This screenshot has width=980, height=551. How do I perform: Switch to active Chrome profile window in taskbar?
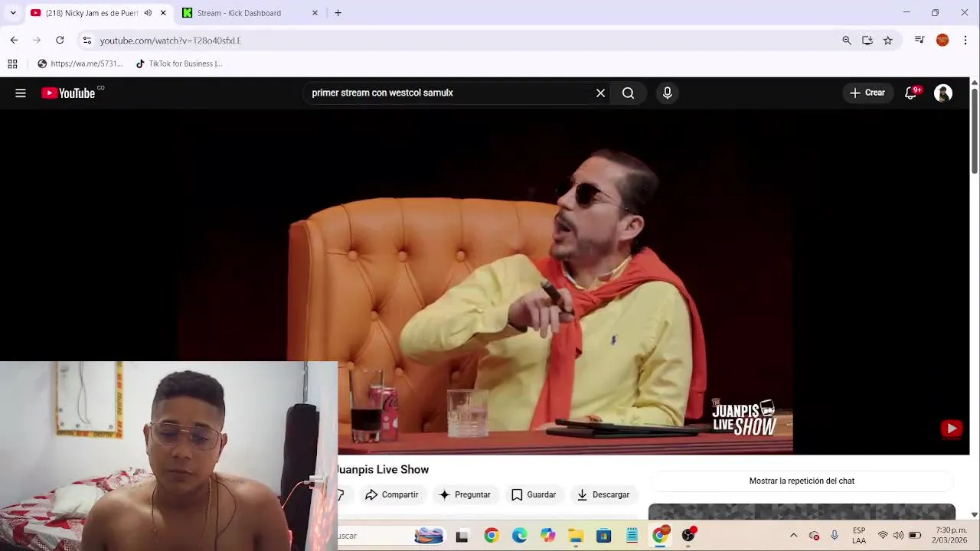pos(660,536)
